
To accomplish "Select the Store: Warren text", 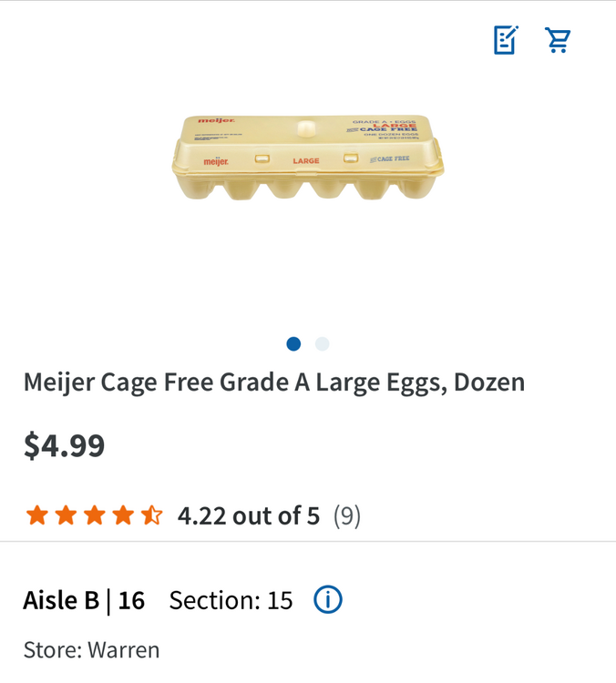I will [x=91, y=650].
